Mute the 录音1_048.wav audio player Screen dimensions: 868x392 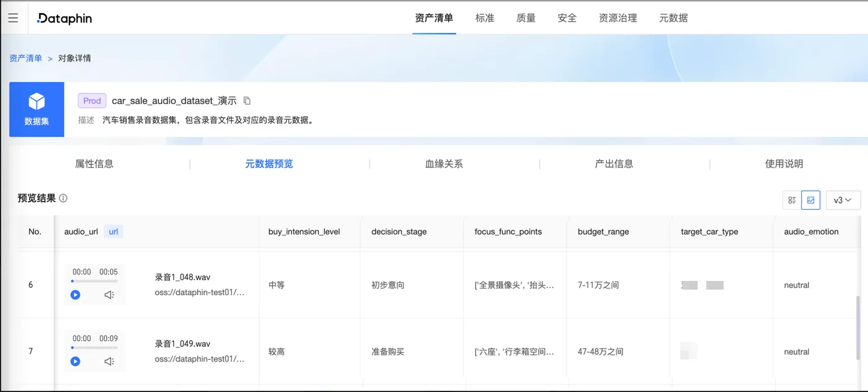(x=110, y=295)
